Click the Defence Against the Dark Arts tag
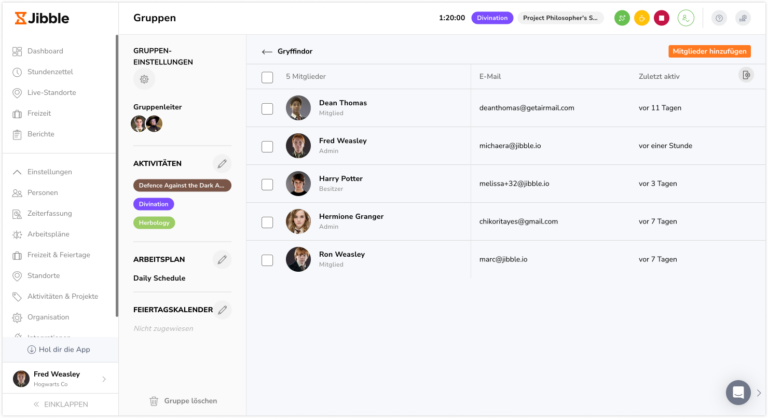This screenshot has width=768, height=418. (x=182, y=185)
